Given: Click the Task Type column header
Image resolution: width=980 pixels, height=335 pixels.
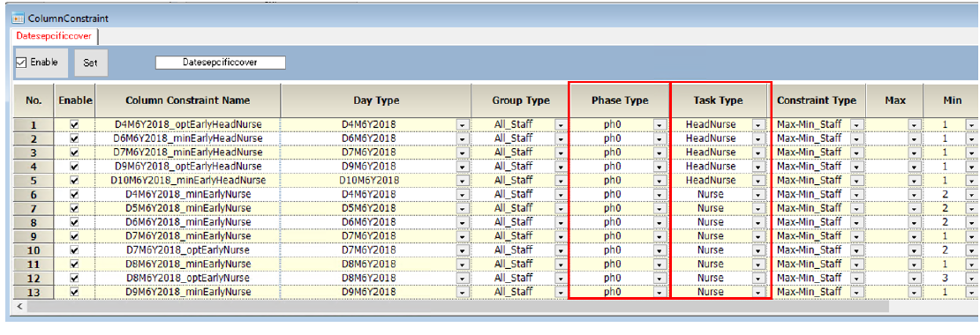Looking at the screenshot, I should pyautogui.click(x=718, y=100).
